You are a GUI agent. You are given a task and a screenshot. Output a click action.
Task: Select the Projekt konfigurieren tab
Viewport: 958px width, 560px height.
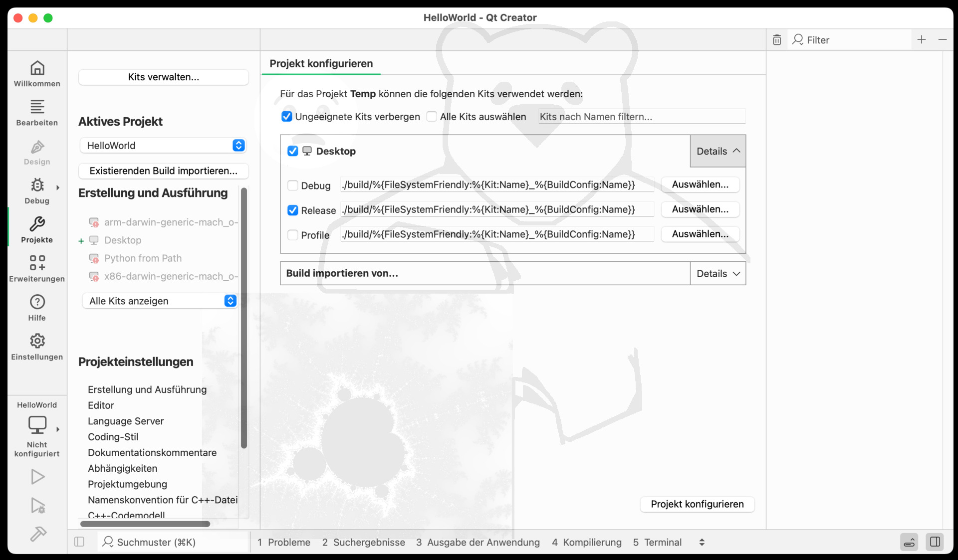tap(321, 63)
